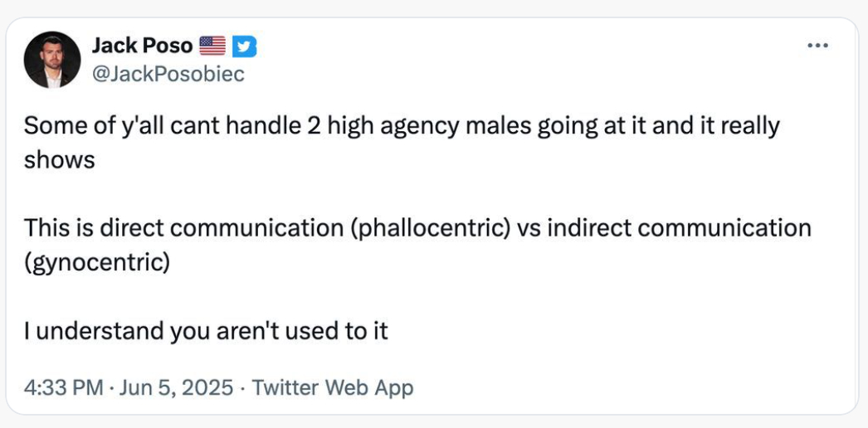Click the blue verified badge icon
This screenshot has width=868, height=428.
pos(244,46)
